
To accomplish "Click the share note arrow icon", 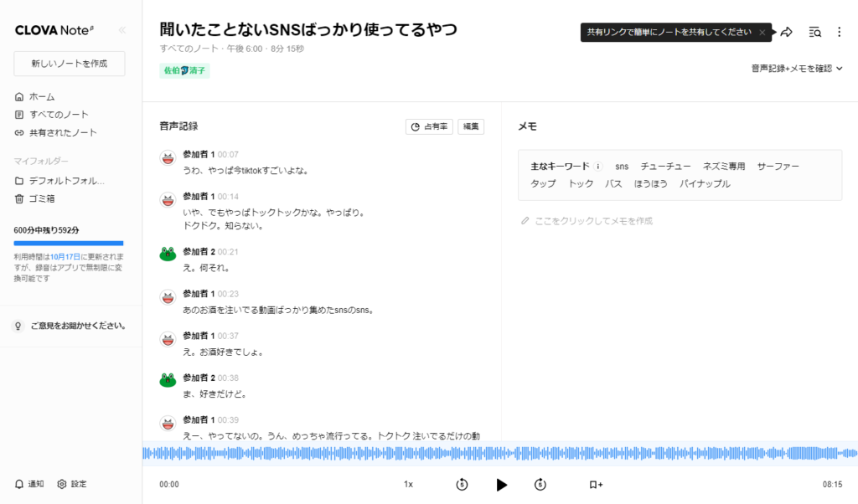I will coord(786,32).
